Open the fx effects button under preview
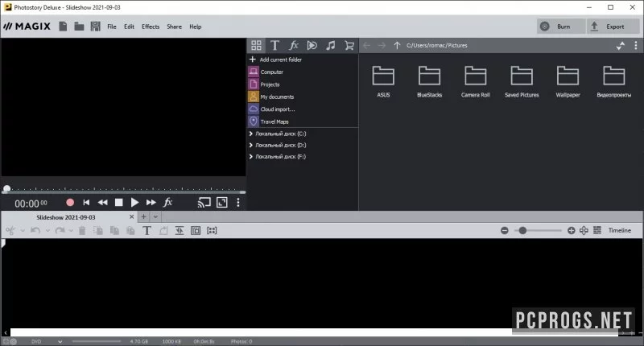644x346 pixels. click(168, 202)
